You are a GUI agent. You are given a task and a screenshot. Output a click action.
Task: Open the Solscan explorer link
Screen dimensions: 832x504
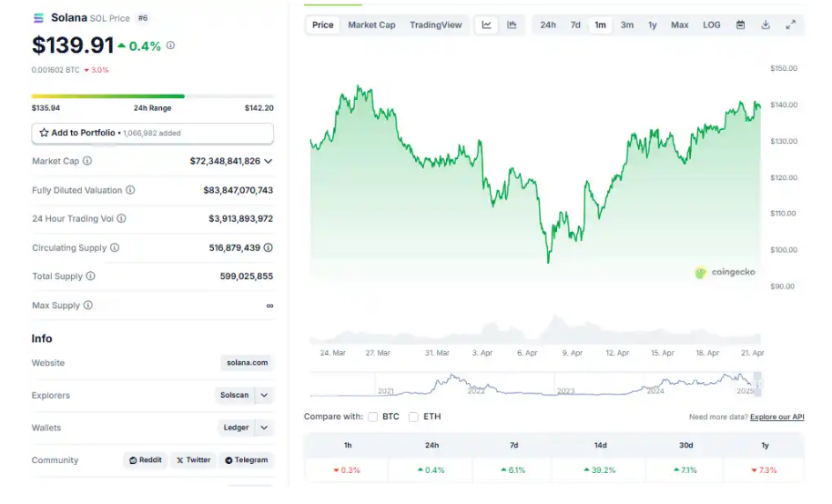pyautogui.click(x=235, y=395)
